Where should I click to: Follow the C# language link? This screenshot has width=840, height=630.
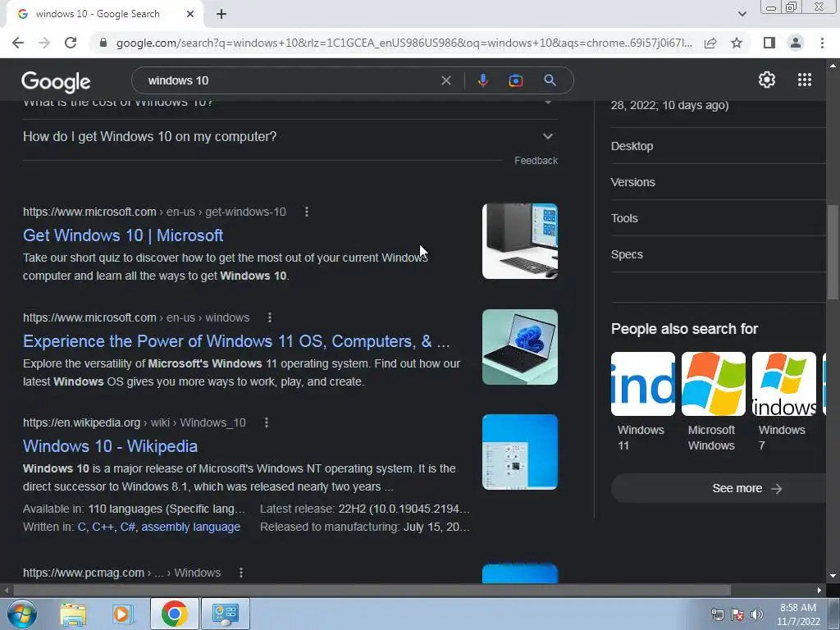127,527
